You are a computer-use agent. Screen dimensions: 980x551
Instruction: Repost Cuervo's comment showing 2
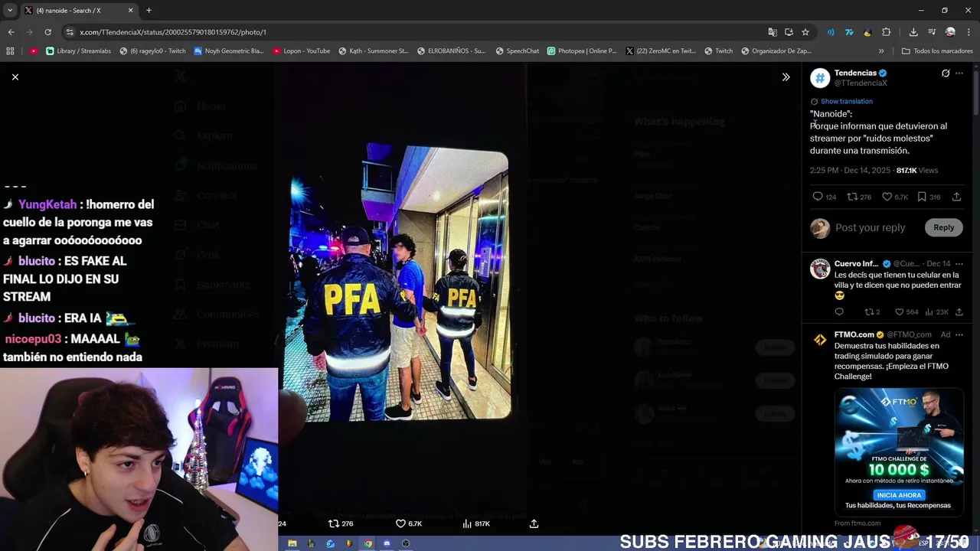[x=872, y=311]
